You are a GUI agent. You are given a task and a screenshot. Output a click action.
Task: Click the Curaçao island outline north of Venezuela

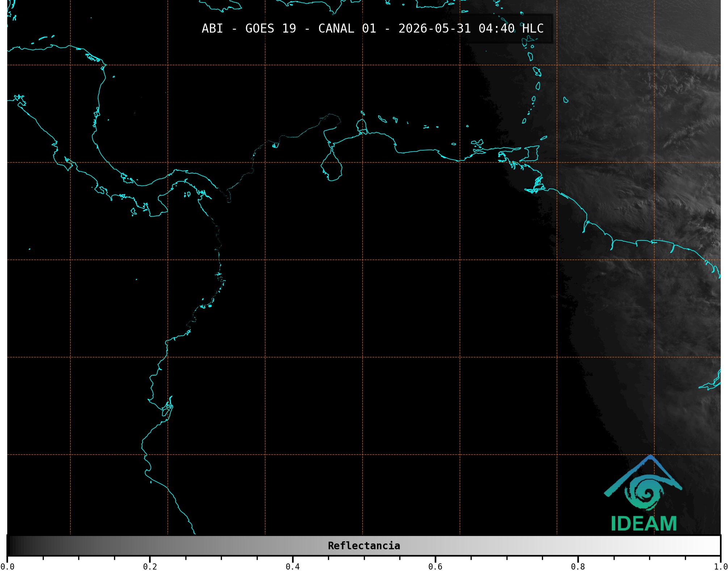(382, 119)
